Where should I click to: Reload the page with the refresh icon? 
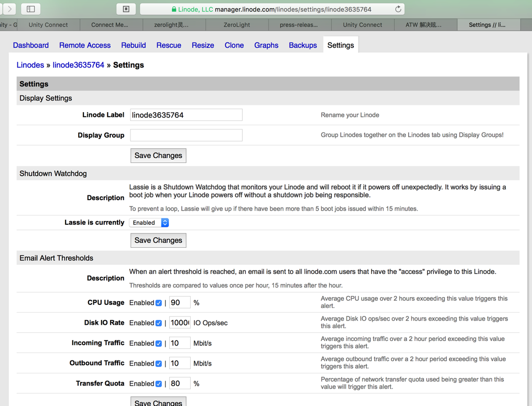[x=398, y=9]
